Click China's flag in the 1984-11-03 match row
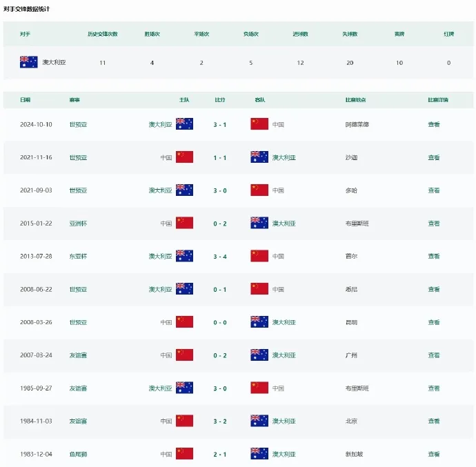 [x=185, y=421]
